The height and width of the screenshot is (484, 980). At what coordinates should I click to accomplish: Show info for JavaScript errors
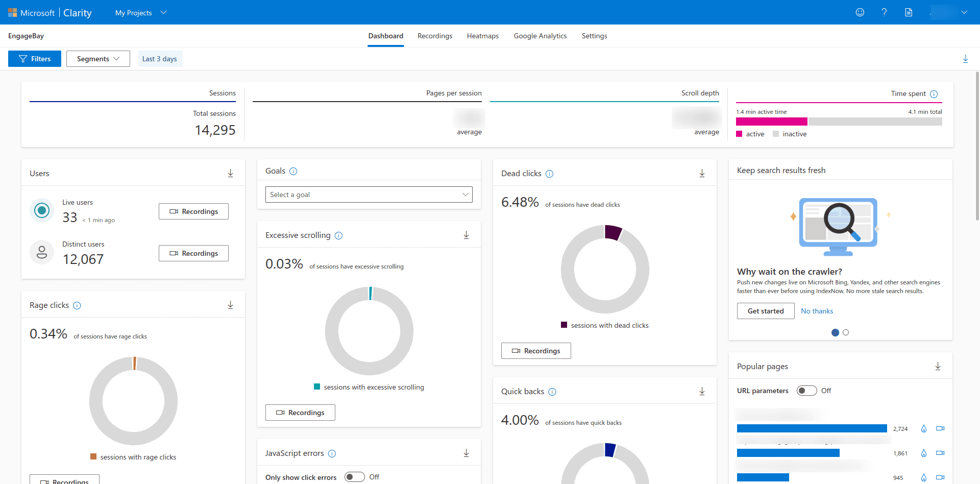(x=332, y=454)
